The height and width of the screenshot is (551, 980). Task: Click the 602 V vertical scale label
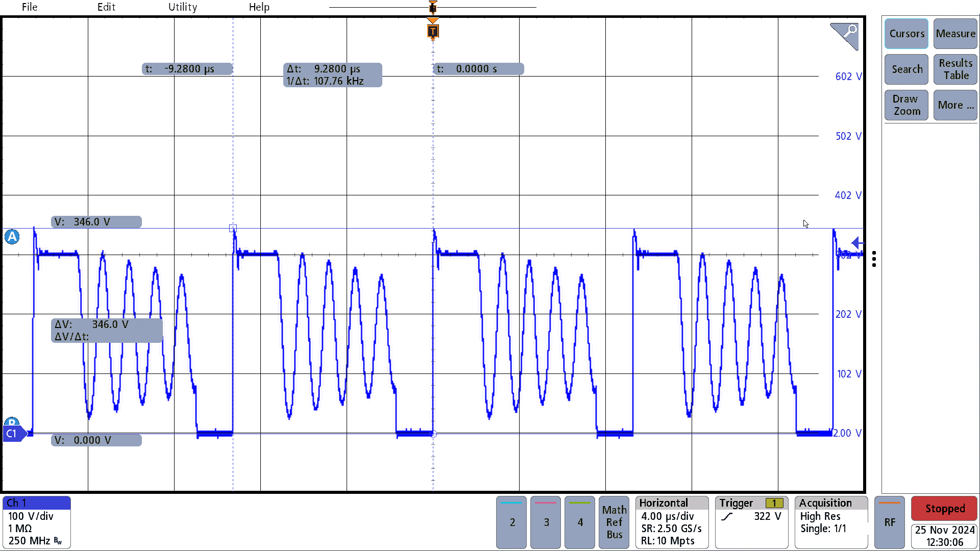click(848, 77)
